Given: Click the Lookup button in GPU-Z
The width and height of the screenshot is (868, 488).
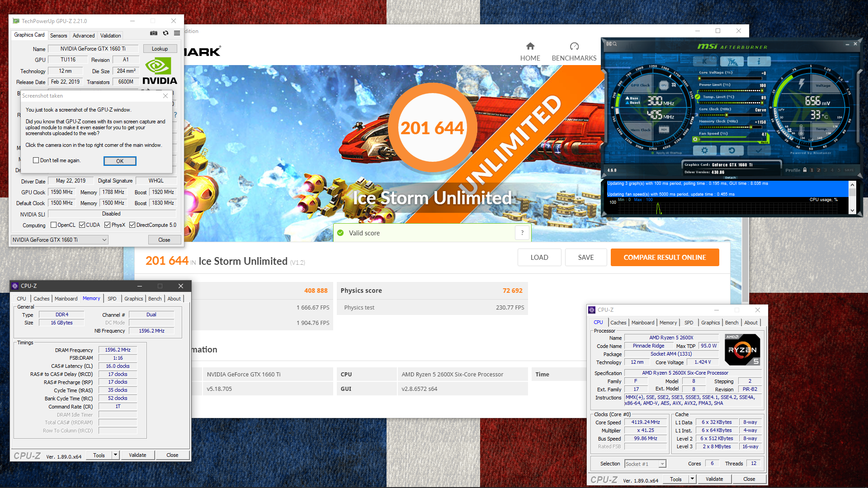Looking at the screenshot, I should click(x=160, y=49).
